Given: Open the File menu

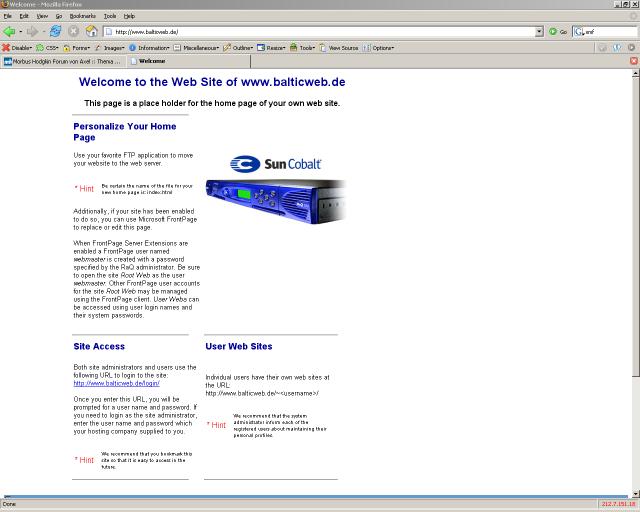Looking at the screenshot, I should 7,16.
